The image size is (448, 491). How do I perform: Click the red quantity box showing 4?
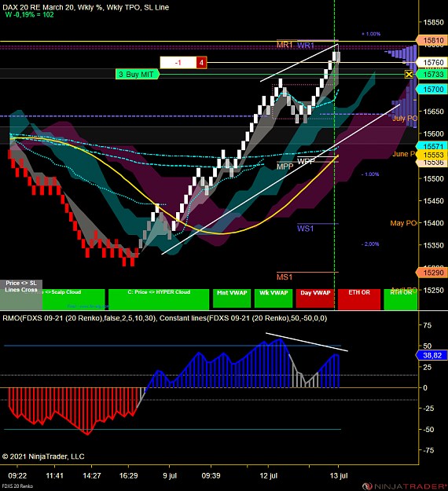[201, 63]
